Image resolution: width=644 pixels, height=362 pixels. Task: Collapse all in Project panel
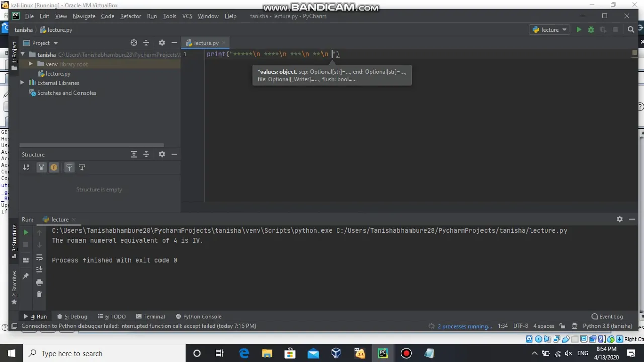tap(146, 43)
